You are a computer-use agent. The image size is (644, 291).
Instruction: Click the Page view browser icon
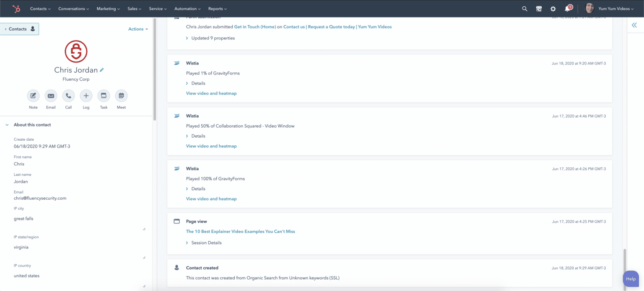pos(177,221)
